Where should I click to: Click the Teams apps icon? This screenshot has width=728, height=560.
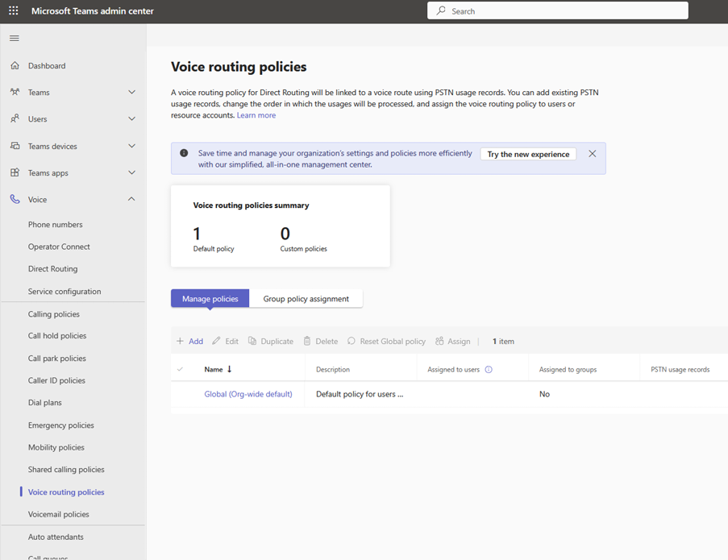(x=15, y=172)
